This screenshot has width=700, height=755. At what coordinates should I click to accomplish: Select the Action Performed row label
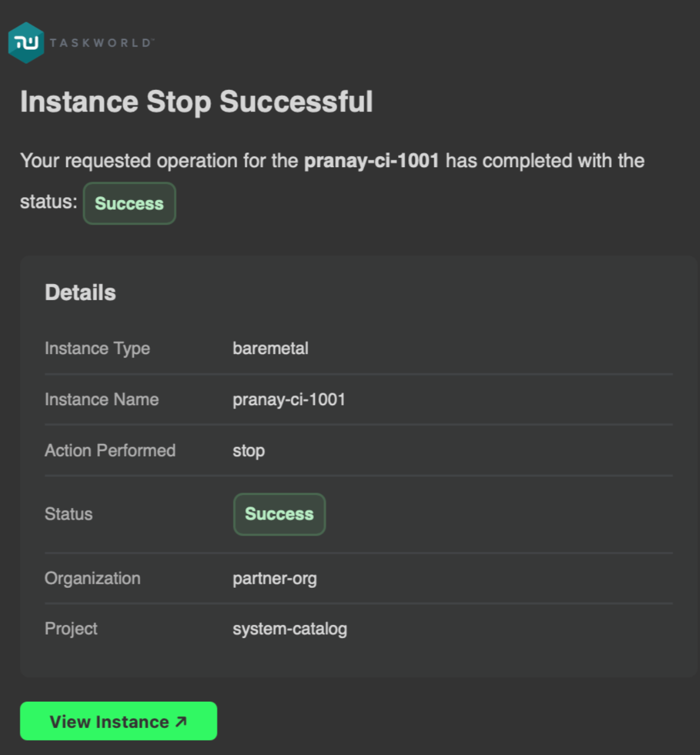click(110, 451)
